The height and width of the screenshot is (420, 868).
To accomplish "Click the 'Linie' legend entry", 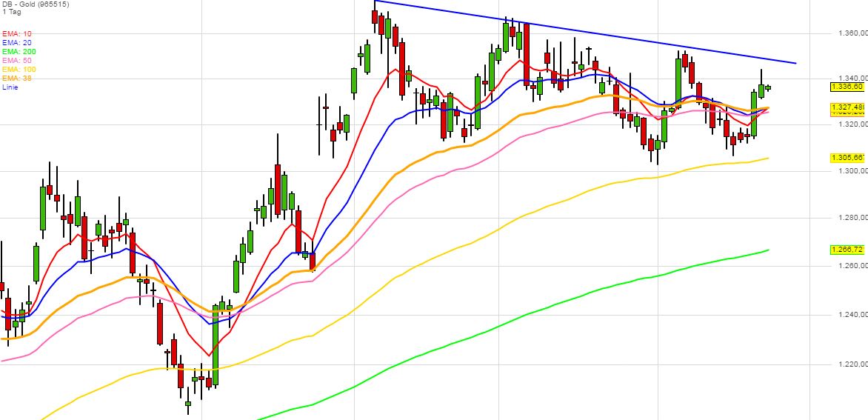I will click(10, 87).
